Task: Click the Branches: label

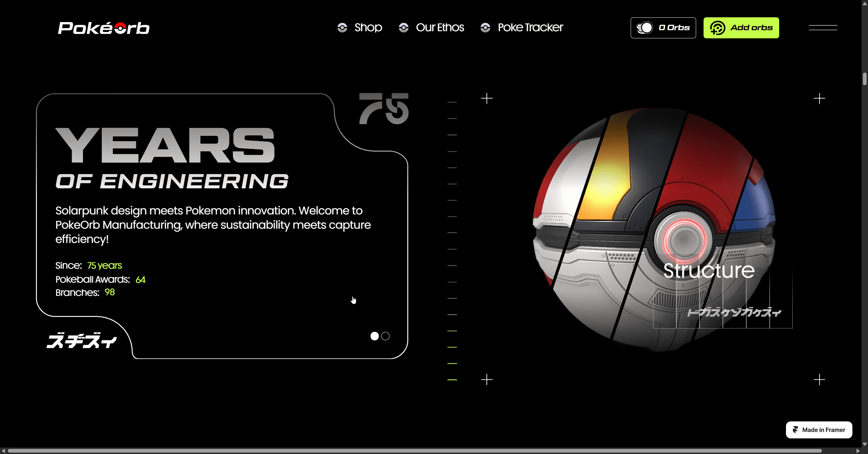Action: pos(77,292)
